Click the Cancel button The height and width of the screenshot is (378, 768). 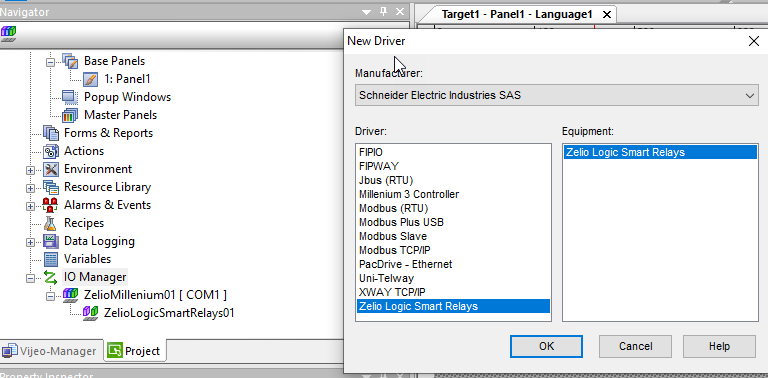tap(635, 346)
